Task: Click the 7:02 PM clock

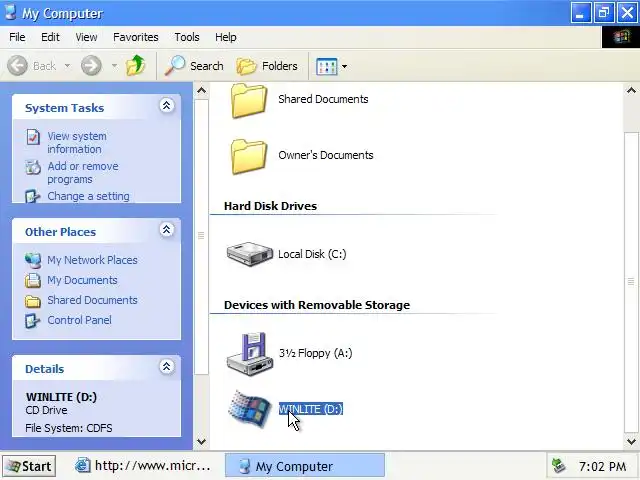Action: 602,466
